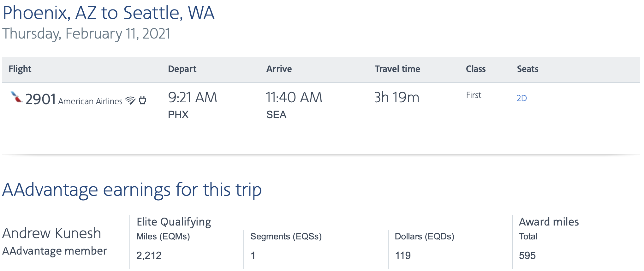Select the EQDs value 119
The image size is (644, 271).
[403, 256]
